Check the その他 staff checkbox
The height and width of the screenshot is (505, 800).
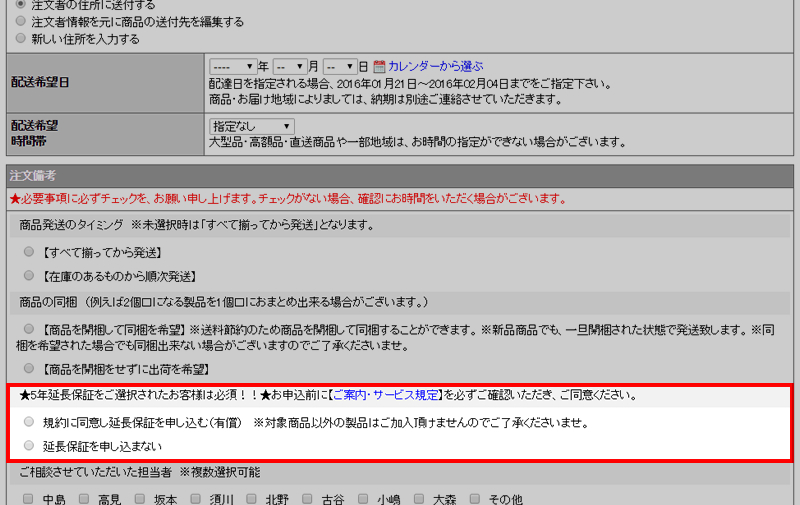click(x=475, y=498)
